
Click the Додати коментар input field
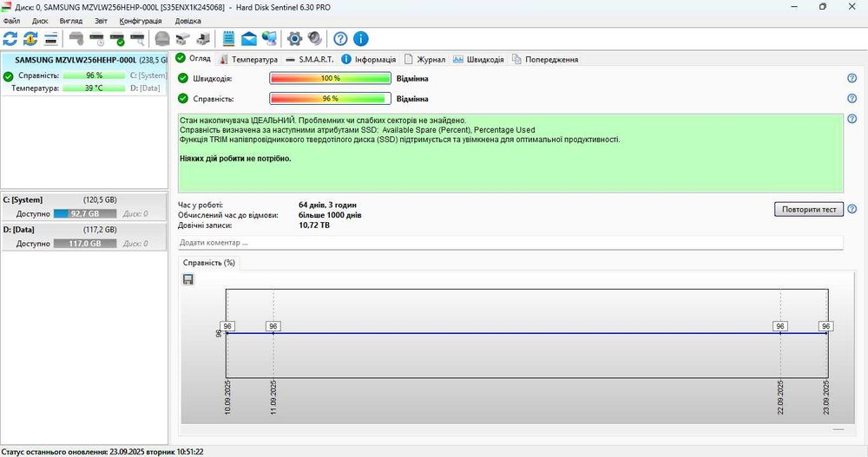[x=510, y=242]
